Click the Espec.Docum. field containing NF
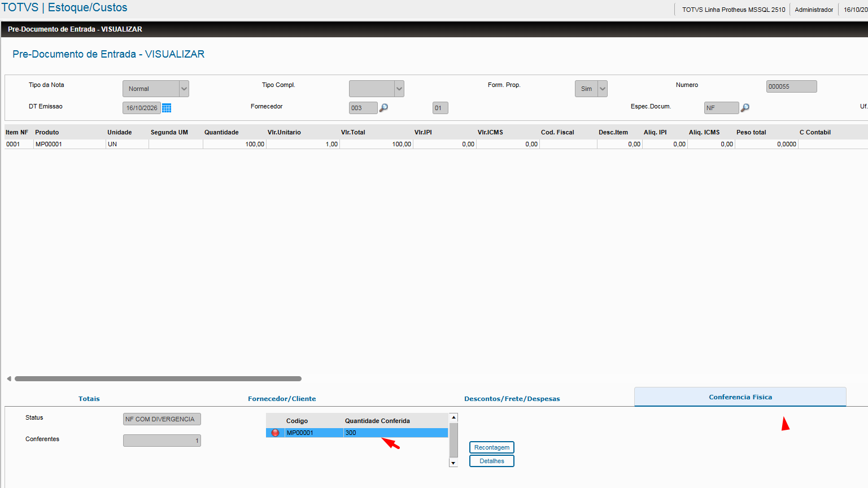This screenshot has height=488, width=868. [721, 108]
